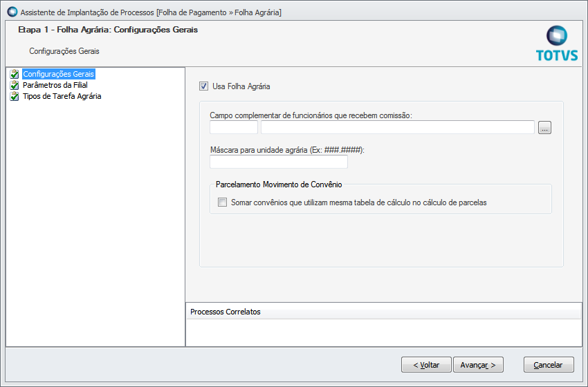Proceed with the Avançar button

click(x=478, y=364)
